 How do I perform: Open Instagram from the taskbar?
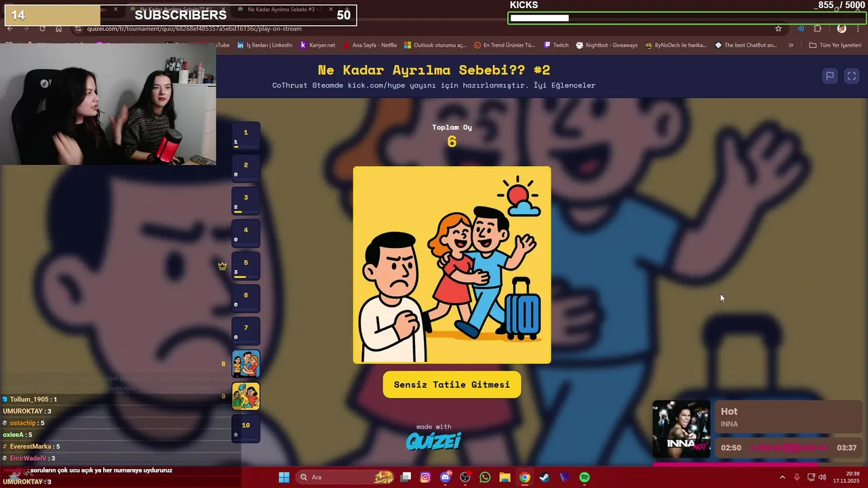pyautogui.click(x=425, y=477)
